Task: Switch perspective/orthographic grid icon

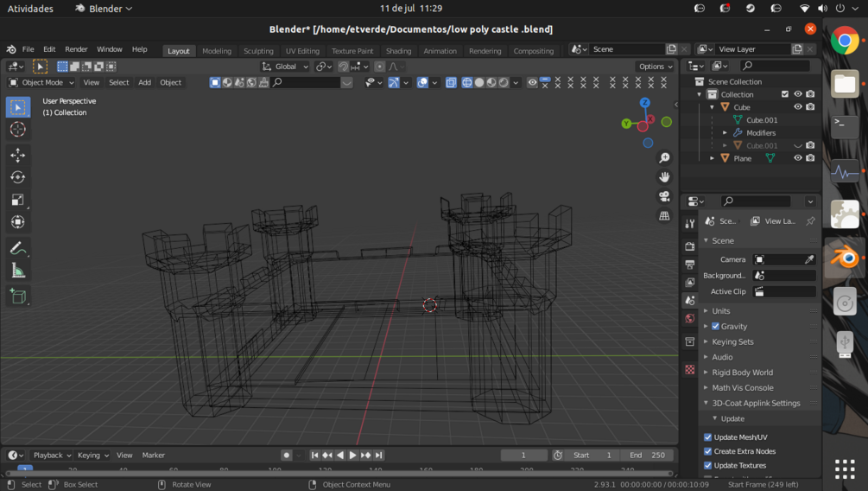Action: point(664,216)
